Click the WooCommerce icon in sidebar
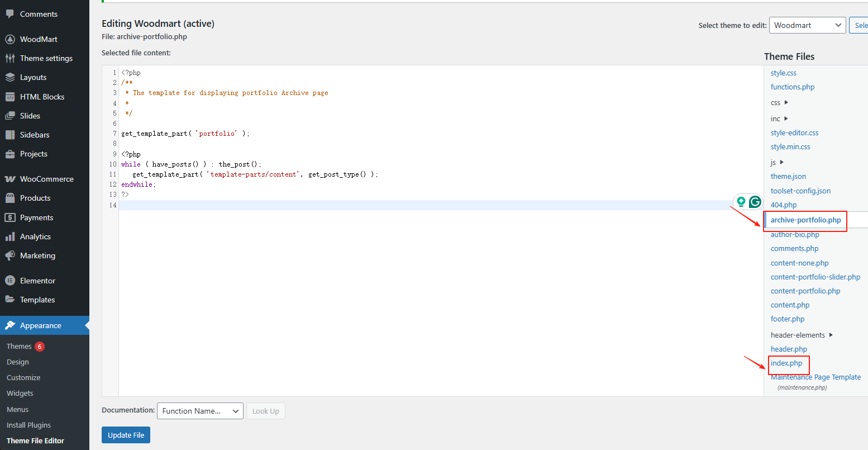The width and height of the screenshot is (868, 450). 10,179
